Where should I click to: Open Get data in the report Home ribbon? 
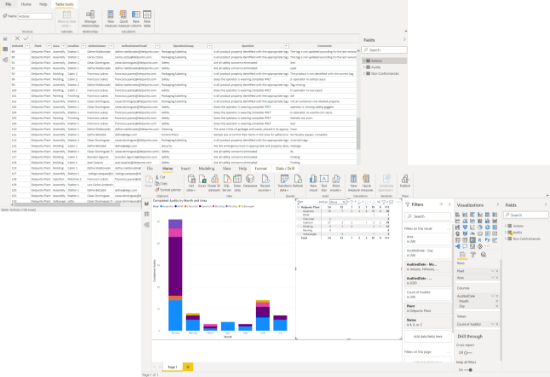(191, 183)
